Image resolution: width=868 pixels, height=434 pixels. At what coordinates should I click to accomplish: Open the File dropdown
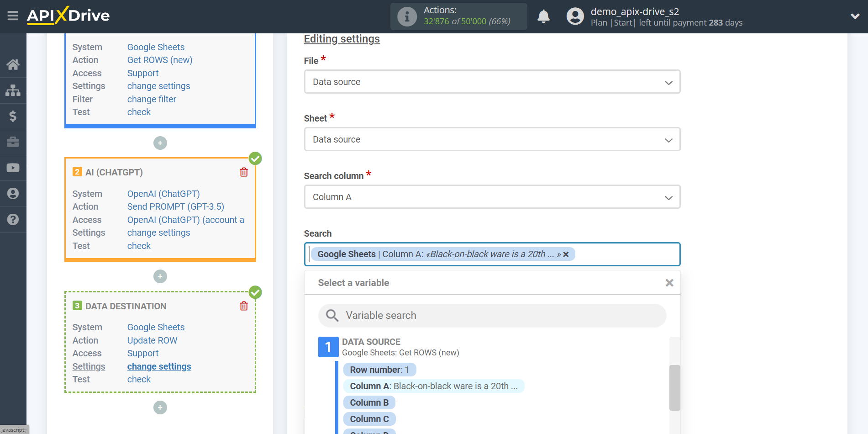coord(492,82)
